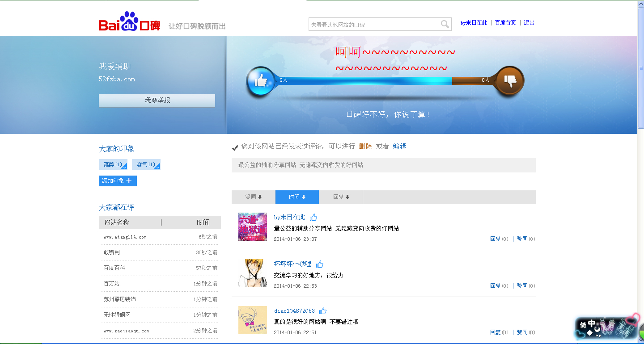Like by末日在此's comment with thumbs-up icon

click(314, 218)
